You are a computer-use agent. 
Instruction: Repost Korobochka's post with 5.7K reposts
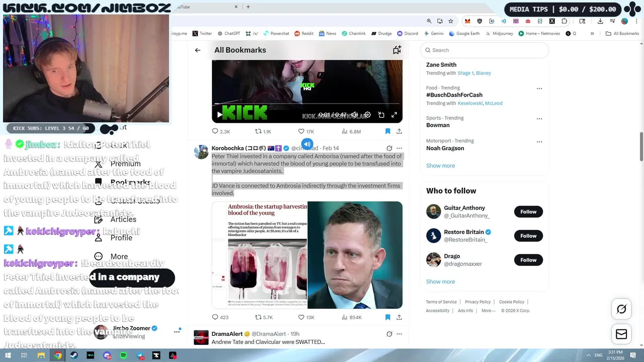264,317
